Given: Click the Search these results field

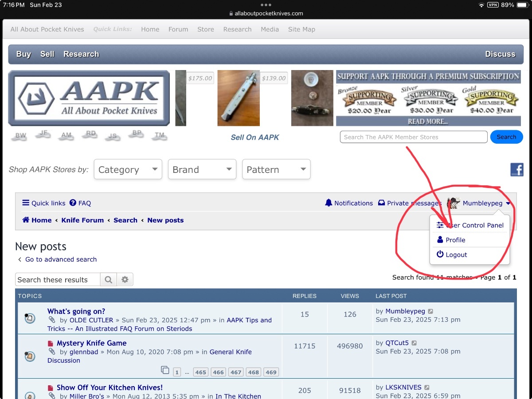Looking at the screenshot, I should 58,280.
